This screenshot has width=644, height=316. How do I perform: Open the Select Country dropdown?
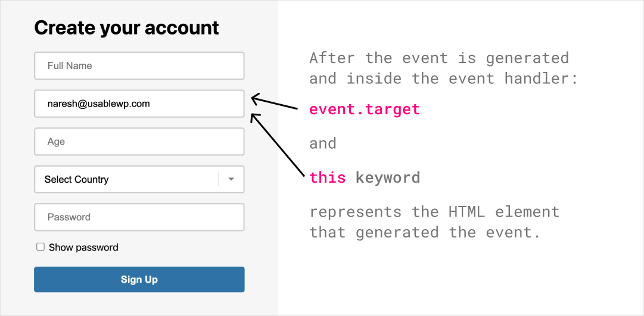(139, 179)
